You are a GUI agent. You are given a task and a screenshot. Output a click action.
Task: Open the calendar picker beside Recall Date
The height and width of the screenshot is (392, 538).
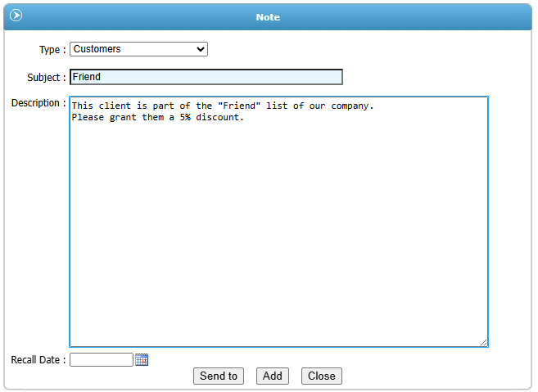(142, 360)
